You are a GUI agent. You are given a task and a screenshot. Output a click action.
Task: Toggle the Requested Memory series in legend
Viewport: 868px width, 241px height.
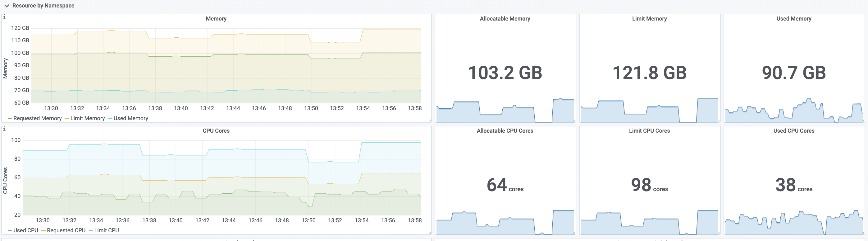(37, 118)
